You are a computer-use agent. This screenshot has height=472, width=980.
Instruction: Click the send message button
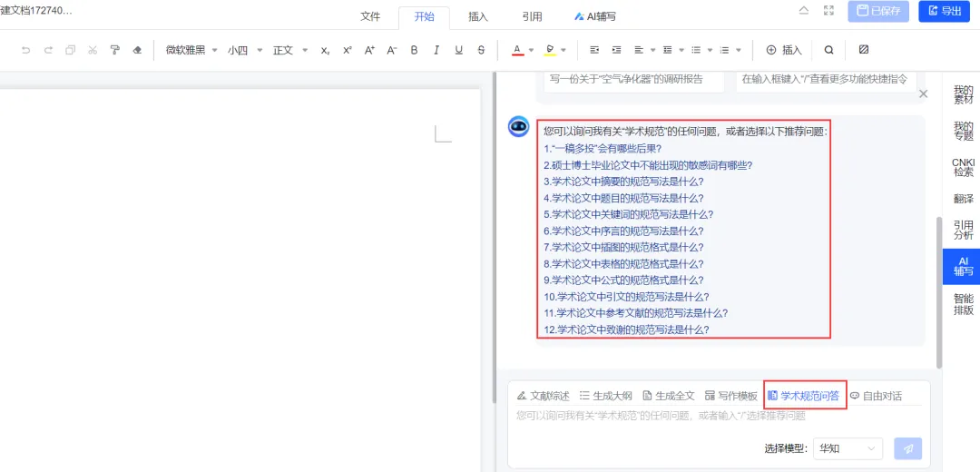[x=908, y=449]
